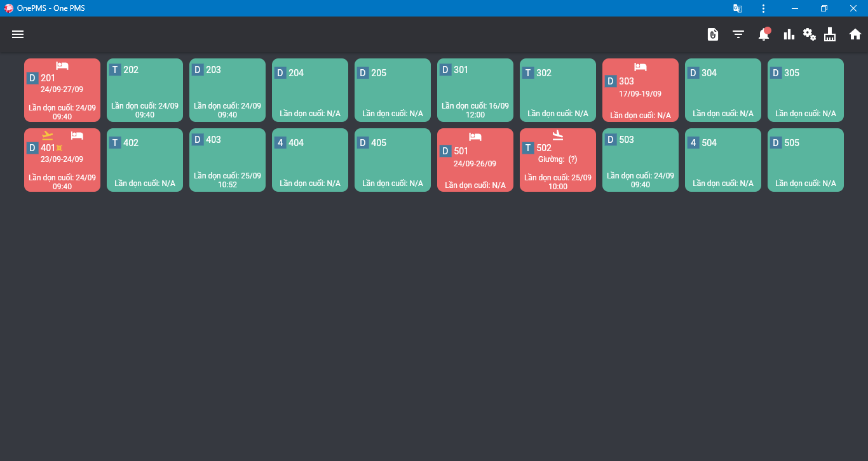The width and height of the screenshot is (868, 461).
Task: Click 'Lần dọn cuối: N/A' on room 402
Action: pyautogui.click(x=145, y=184)
